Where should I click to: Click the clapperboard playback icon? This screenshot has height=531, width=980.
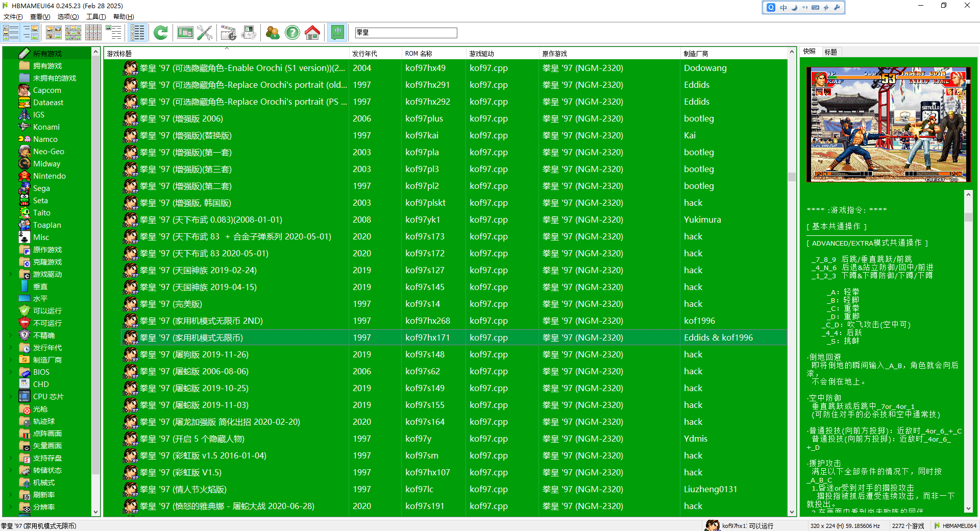pos(229,33)
